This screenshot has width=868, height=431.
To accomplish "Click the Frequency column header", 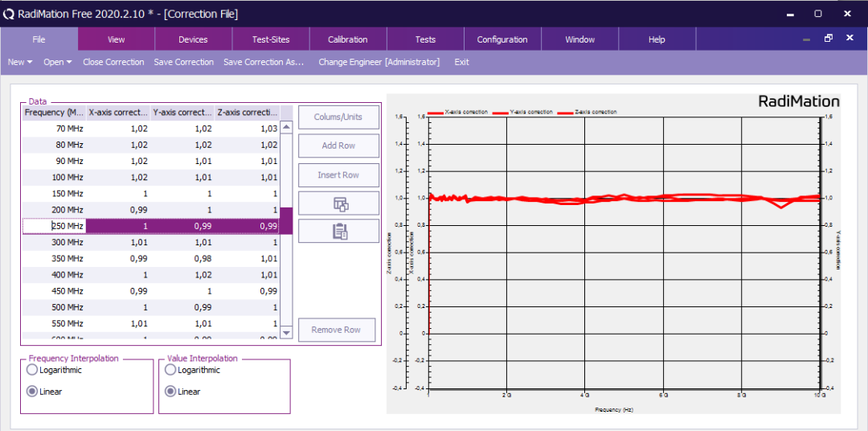I will (55, 113).
